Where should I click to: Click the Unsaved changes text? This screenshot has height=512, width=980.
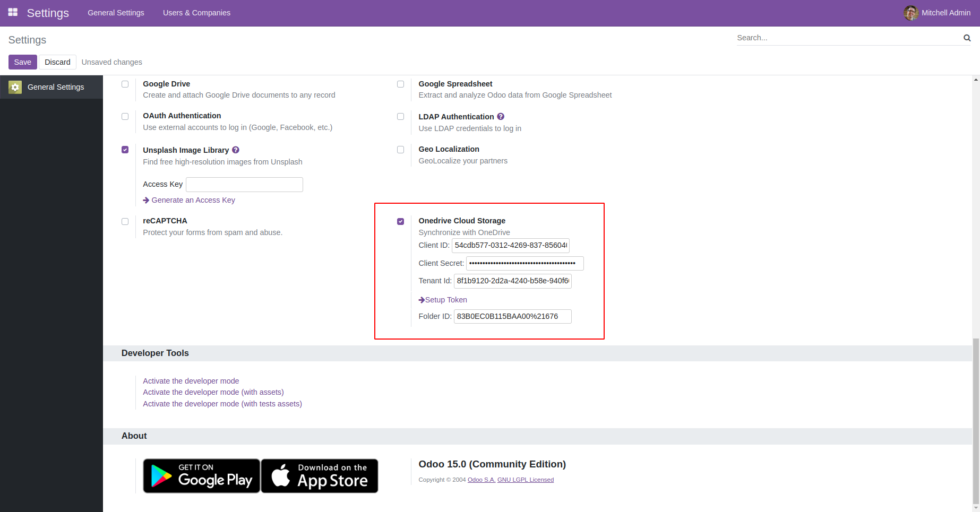(112, 62)
